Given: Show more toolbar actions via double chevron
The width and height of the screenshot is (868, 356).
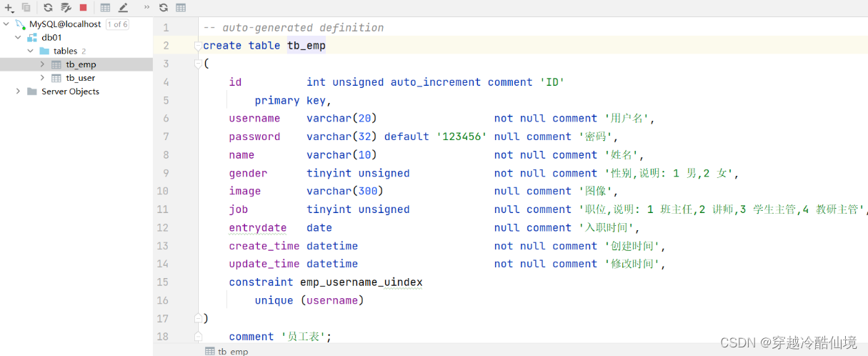Looking at the screenshot, I should coord(146,7).
